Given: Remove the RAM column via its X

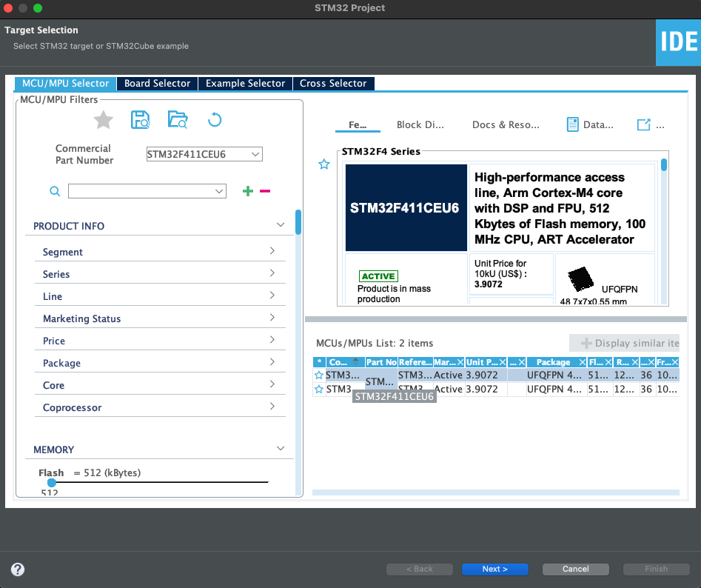Looking at the screenshot, I should point(634,362).
